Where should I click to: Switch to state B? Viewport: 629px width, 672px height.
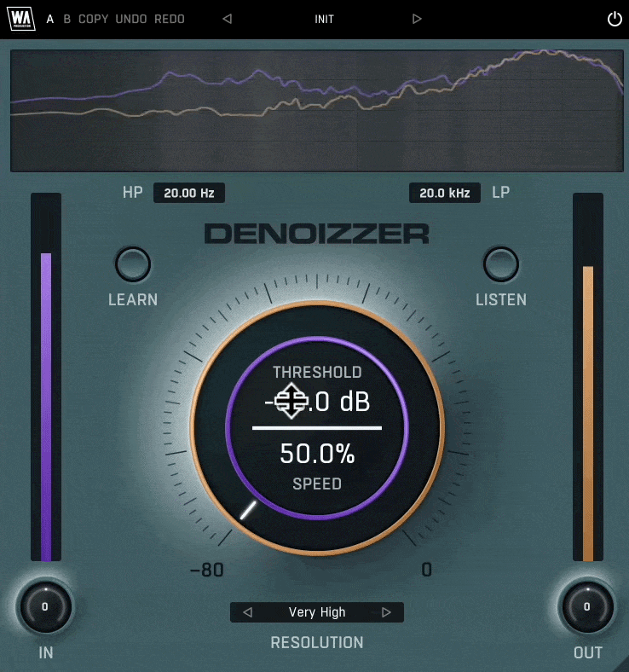click(66, 19)
